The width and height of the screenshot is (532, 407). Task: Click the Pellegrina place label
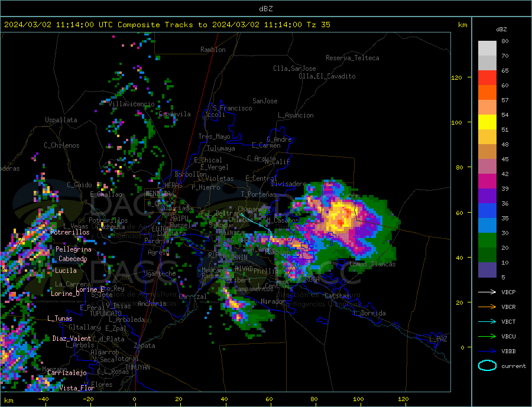pos(73,249)
